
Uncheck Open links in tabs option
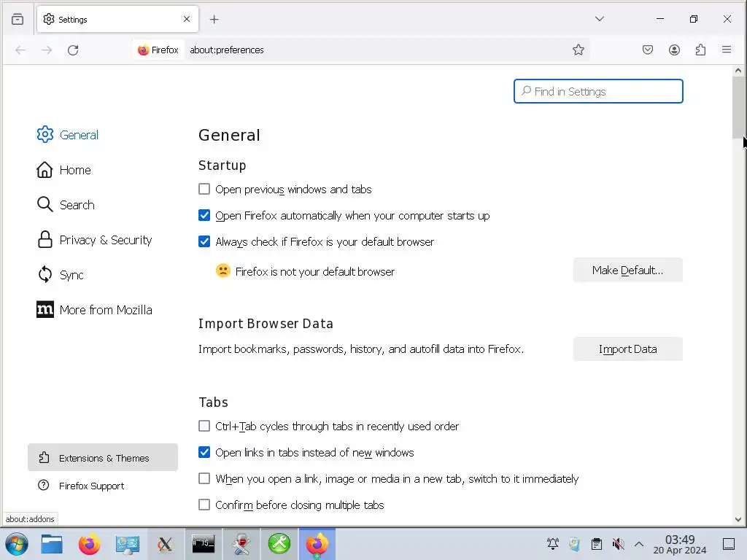[204, 452]
